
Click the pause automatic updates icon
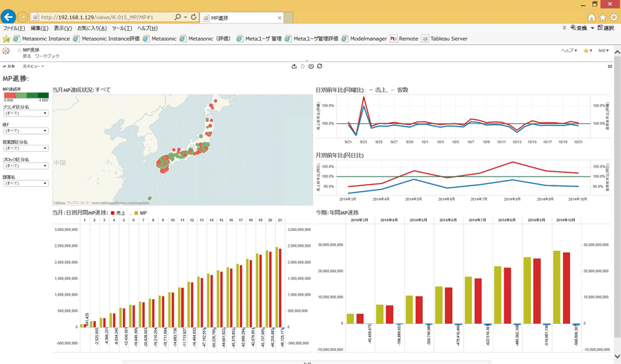click(x=311, y=66)
